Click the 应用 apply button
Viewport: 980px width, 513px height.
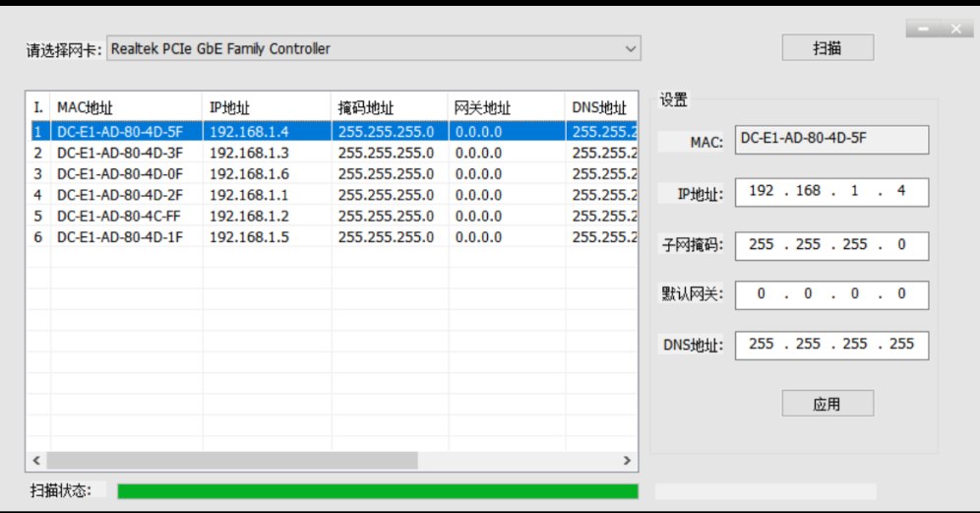click(827, 404)
